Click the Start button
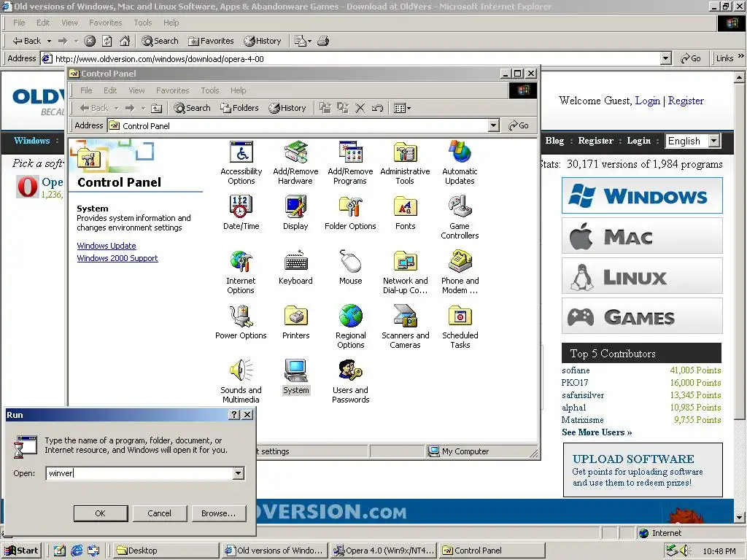 tap(21, 551)
